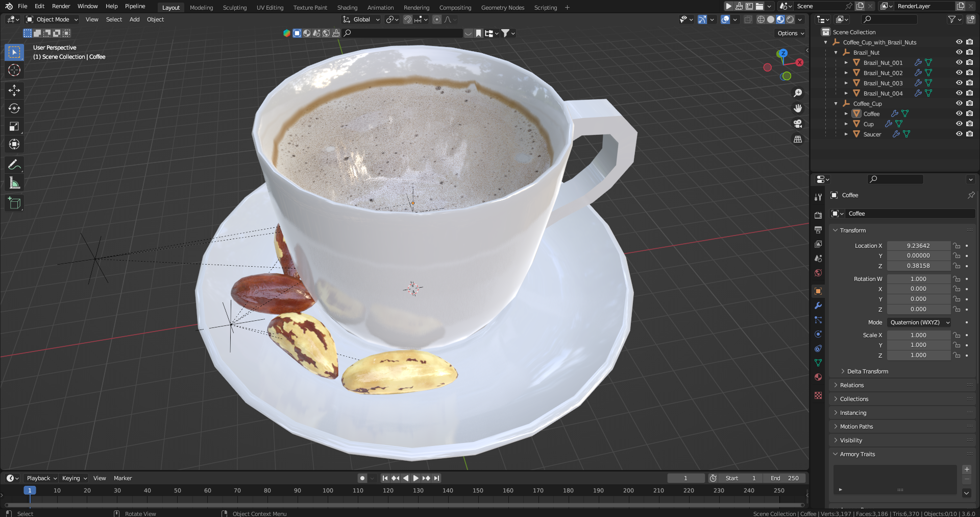980x517 pixels.
Task: Select the Measure tool
Action: [14, 183]
